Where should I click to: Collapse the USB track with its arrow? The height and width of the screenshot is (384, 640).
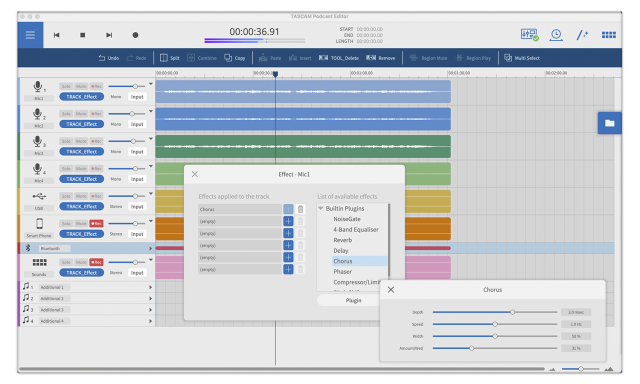click(151, 194)
